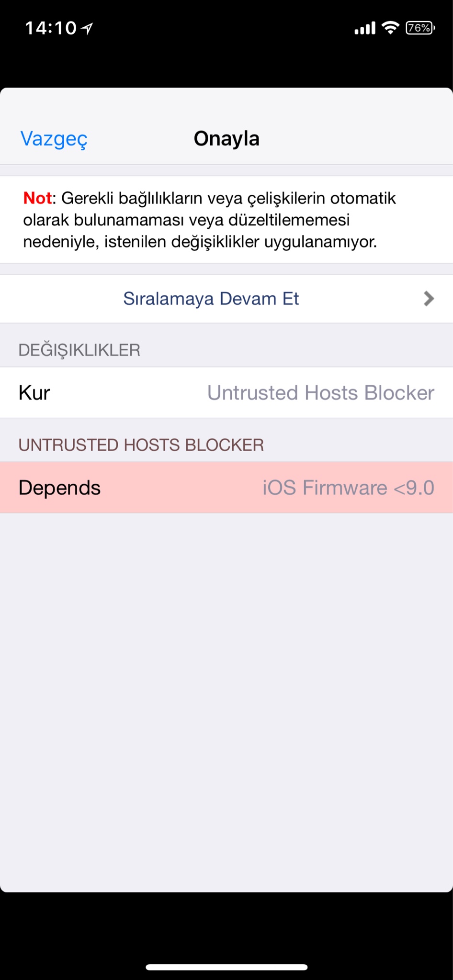Tap the Wi-Fi status icon

coord(391,28)
